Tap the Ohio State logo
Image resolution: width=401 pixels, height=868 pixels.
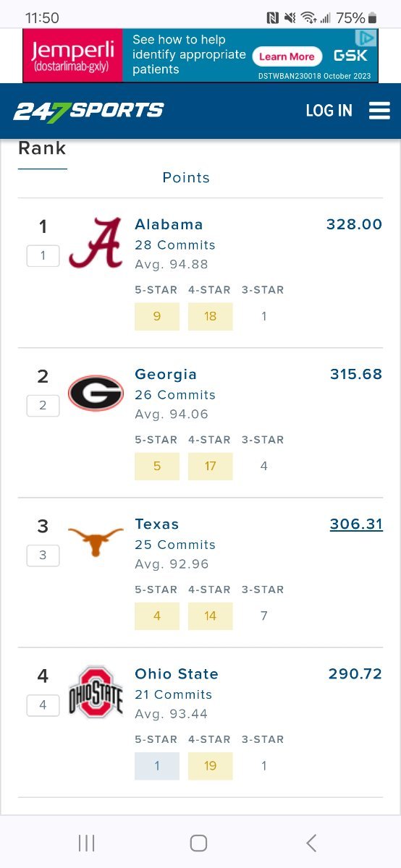coord(96,692)
